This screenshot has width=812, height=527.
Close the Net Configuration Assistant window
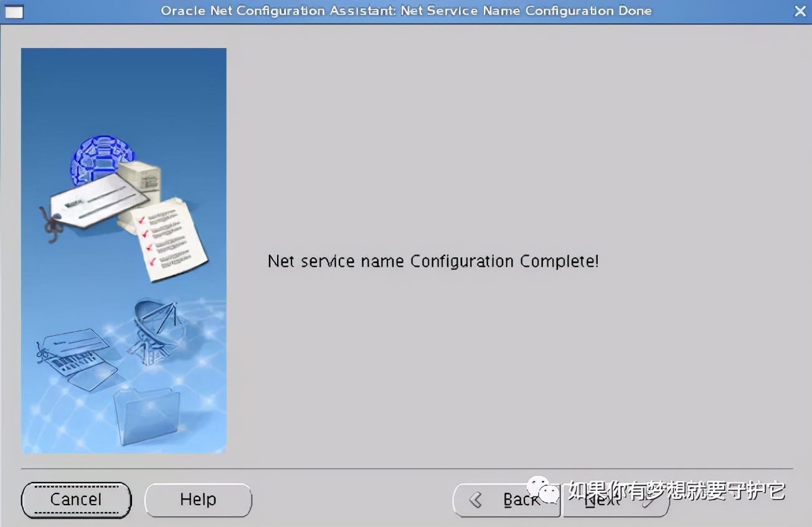(x=800, y=11)
